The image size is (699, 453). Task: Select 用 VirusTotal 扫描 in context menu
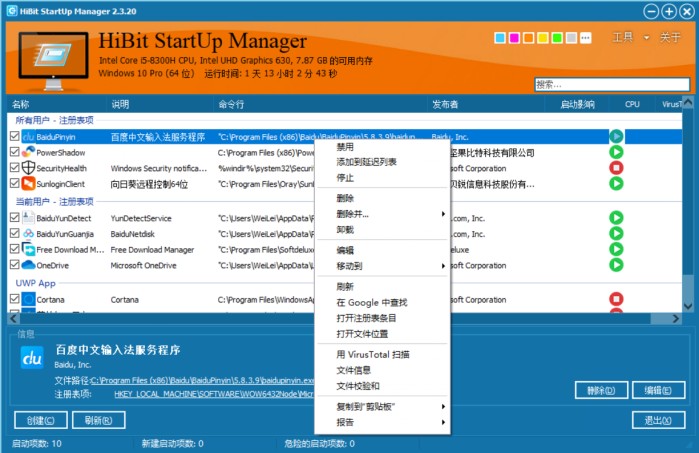tap(373, 354)
